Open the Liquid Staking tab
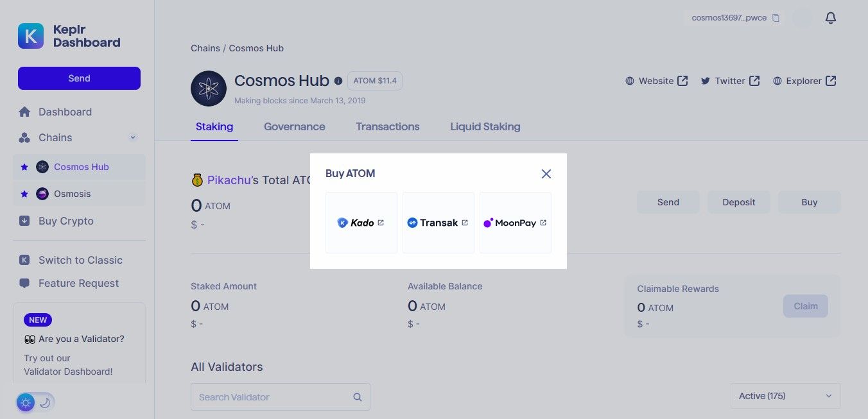 [x=485, y=127]
